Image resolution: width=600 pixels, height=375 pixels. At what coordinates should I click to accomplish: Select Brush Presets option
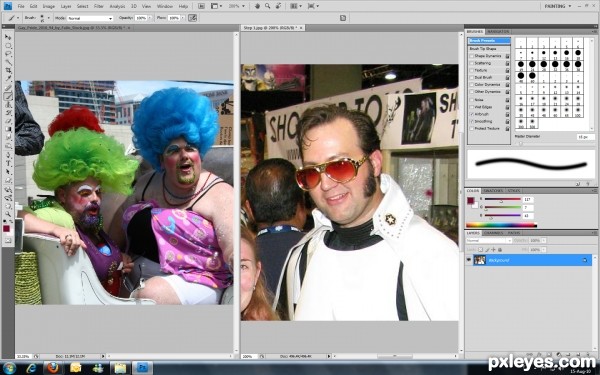[489, 41]
